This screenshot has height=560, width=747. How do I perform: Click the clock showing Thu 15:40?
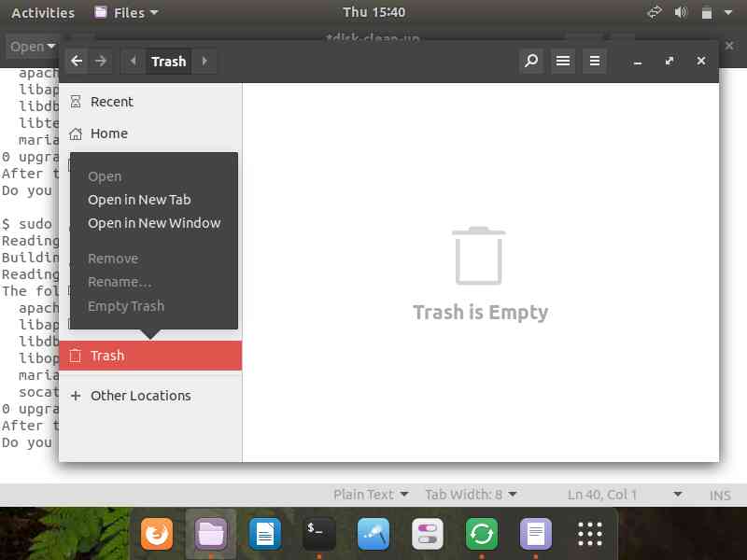tap(373, 12)
